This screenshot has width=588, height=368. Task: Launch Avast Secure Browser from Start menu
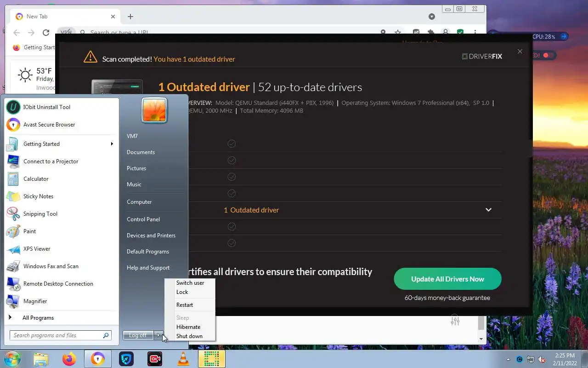click(x=62, y=125)
